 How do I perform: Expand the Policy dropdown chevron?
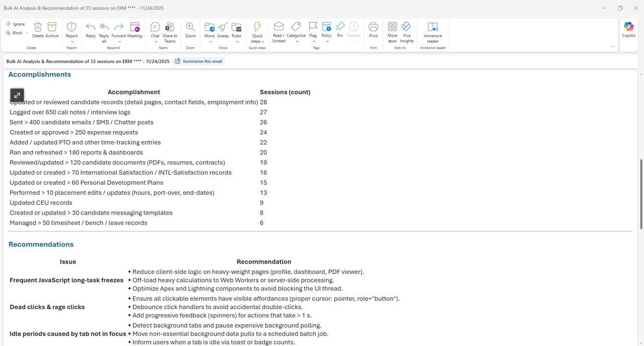point(327,42)
